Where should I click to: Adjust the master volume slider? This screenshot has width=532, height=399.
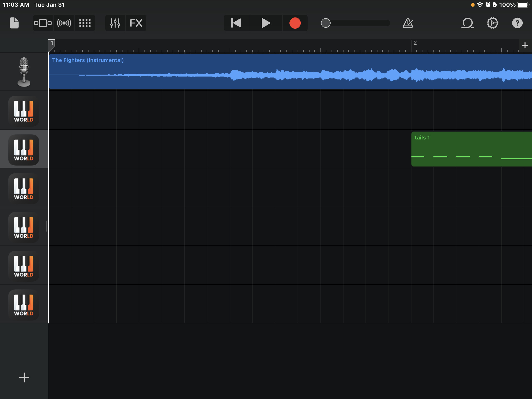tap(326, 23)
